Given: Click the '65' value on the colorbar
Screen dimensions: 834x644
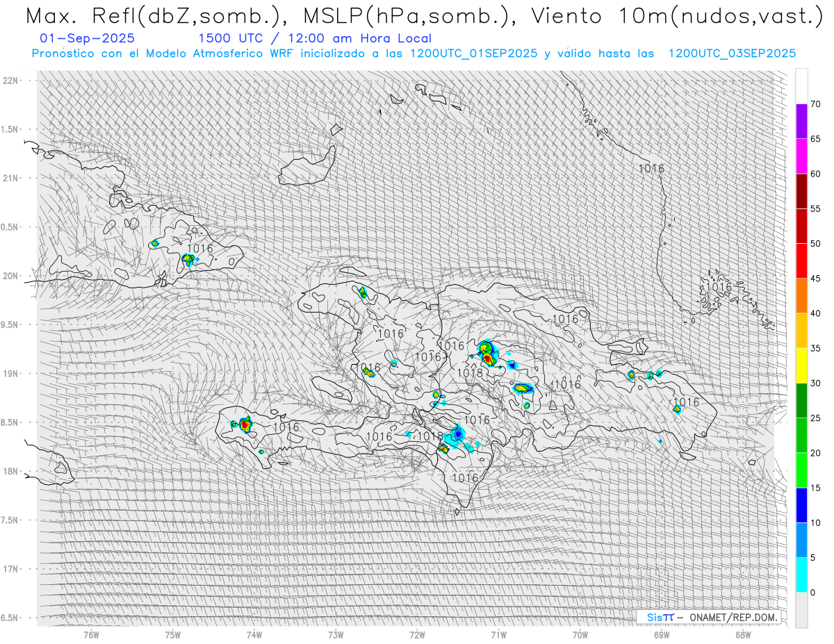Looking at the screenshot, I should (815, 139).
